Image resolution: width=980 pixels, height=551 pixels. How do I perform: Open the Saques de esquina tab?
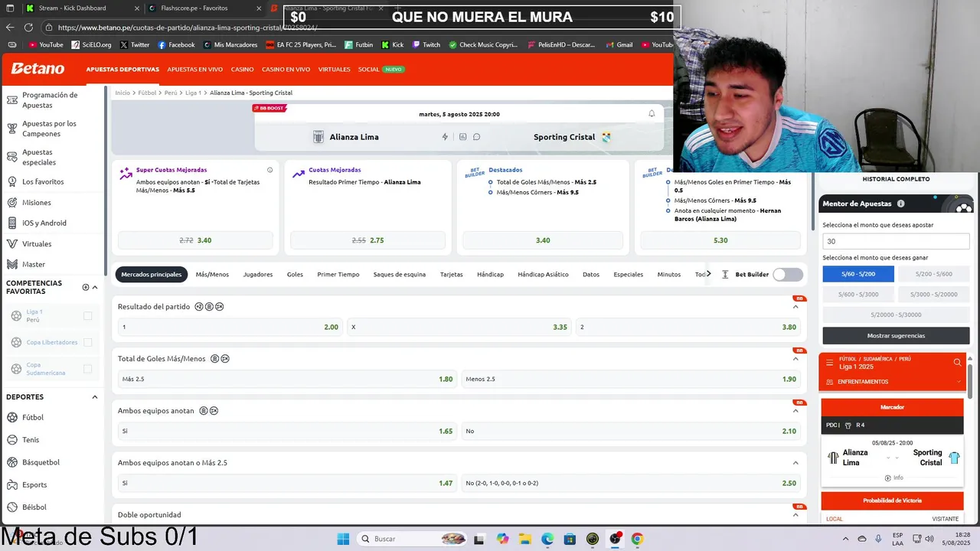400,275
